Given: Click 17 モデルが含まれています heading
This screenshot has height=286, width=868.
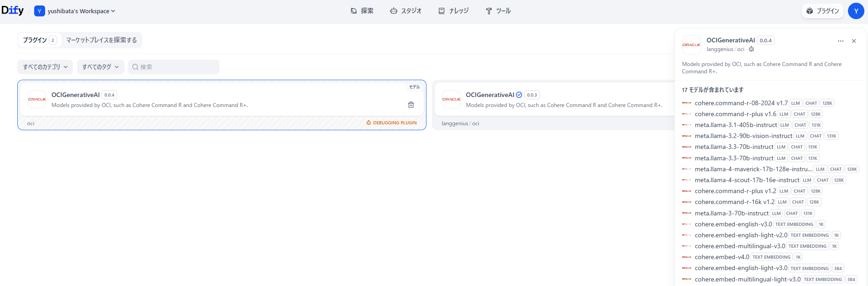Looking at the screenshot, I should 712,90.
